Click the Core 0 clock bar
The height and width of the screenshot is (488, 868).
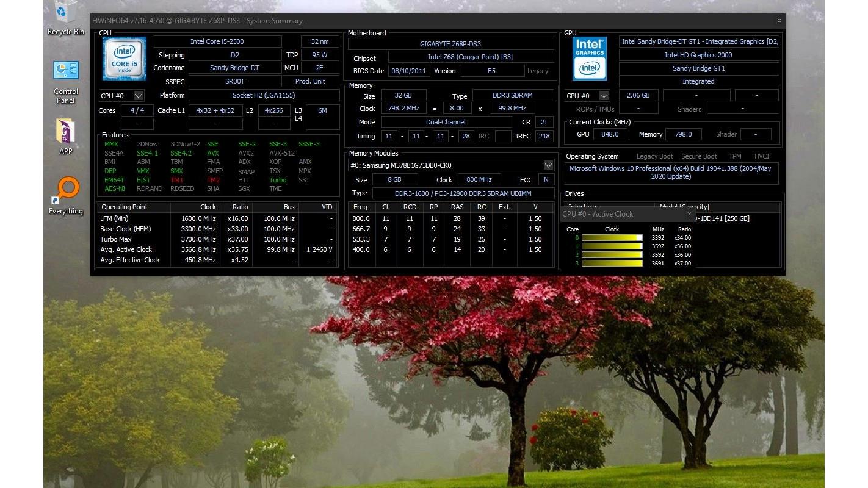[x=612, y=238]
